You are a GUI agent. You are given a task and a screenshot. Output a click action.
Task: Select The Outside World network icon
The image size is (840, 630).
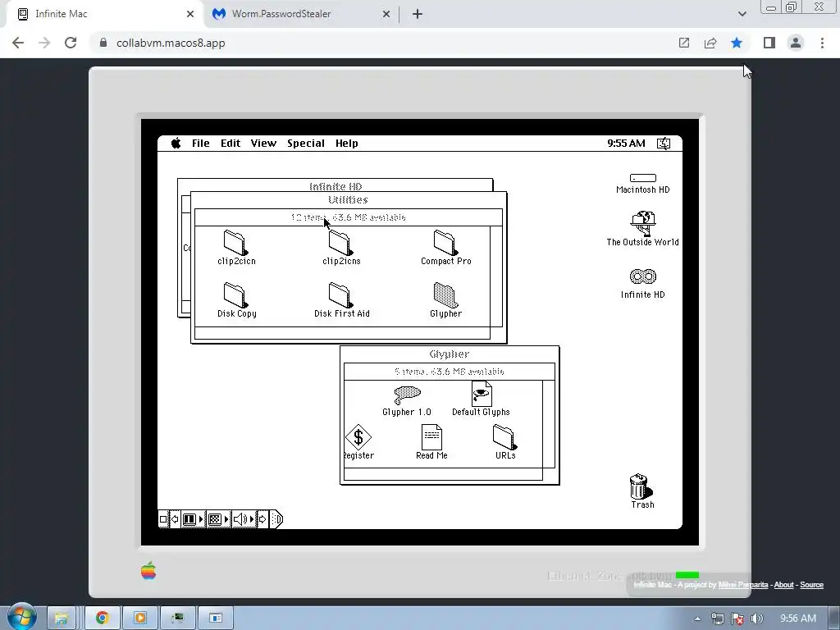pyautogui.click(x=643, y=223)
